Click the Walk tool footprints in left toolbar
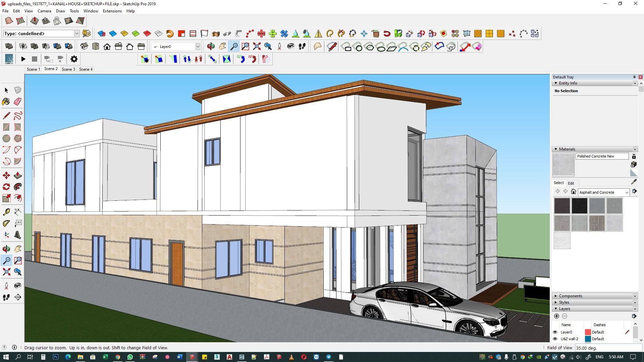 pos(6,297)
